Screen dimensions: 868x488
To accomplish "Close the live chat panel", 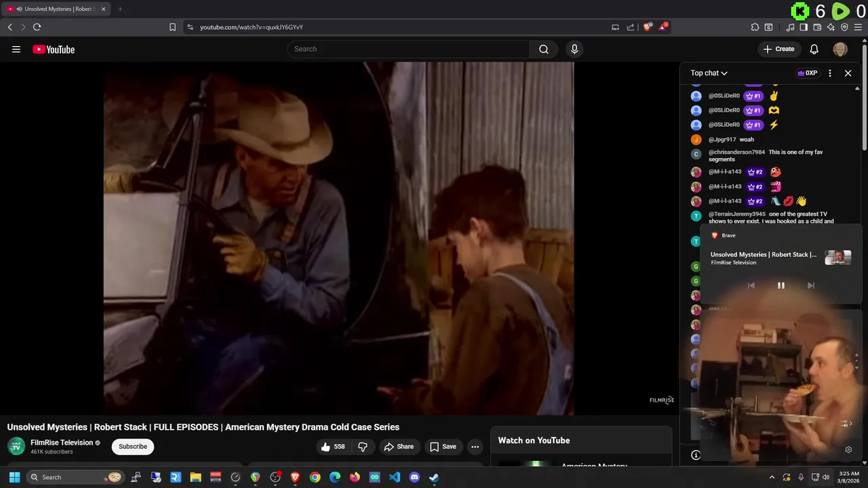I will 848,73.
